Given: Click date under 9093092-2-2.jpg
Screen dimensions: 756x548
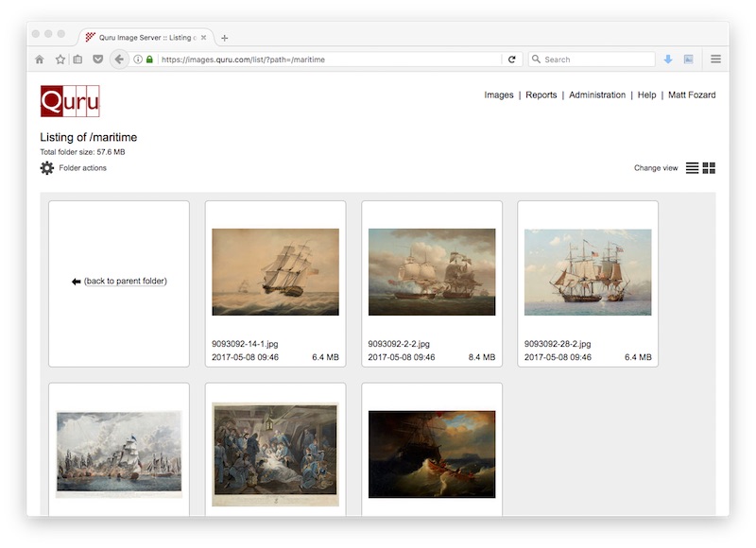Looking at the screenshot, I should click(401, 357).
